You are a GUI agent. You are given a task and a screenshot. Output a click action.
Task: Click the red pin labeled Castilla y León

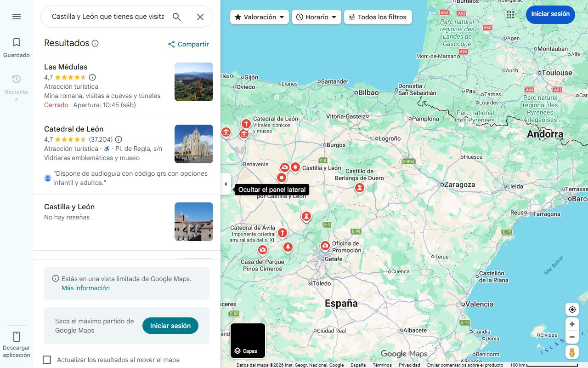coord(295,167)
